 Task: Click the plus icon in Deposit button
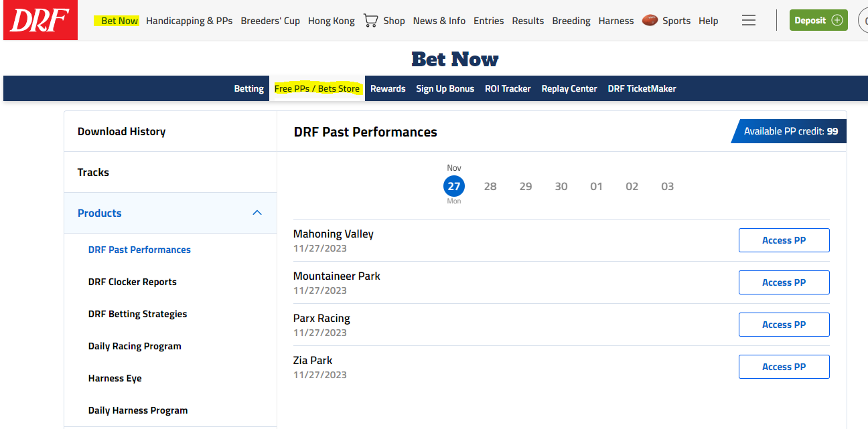click(x=837, y=20)
